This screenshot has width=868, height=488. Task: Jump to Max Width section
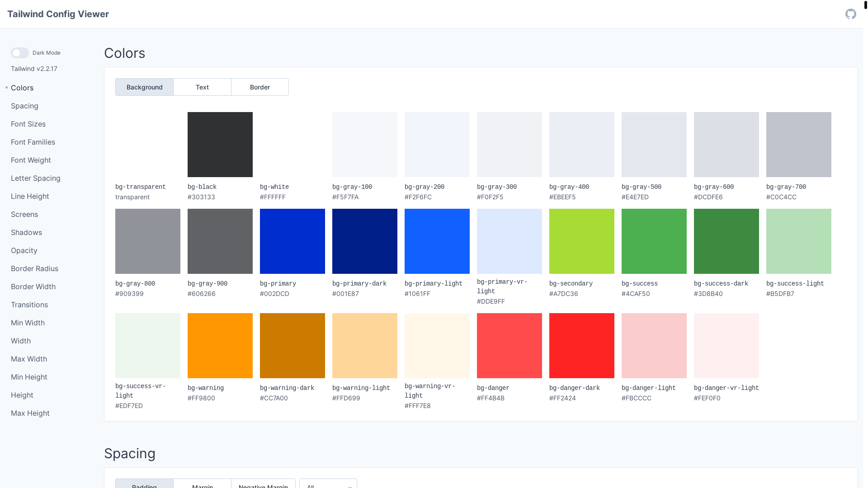[29, 359]
